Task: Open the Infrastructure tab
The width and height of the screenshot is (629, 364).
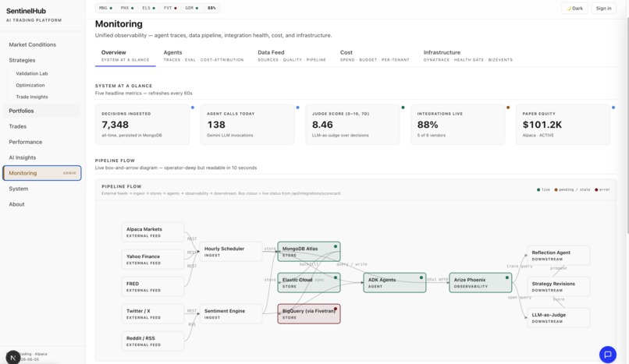Action: (467, 55)
